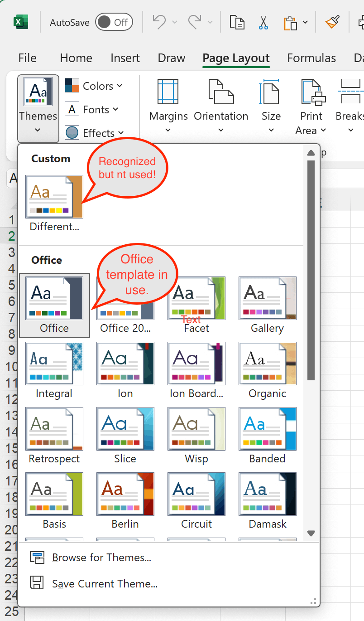The width and height of the screenshot is (364, 621).
Task: Click the Excel app icon
Action: (x=21, y=22)
